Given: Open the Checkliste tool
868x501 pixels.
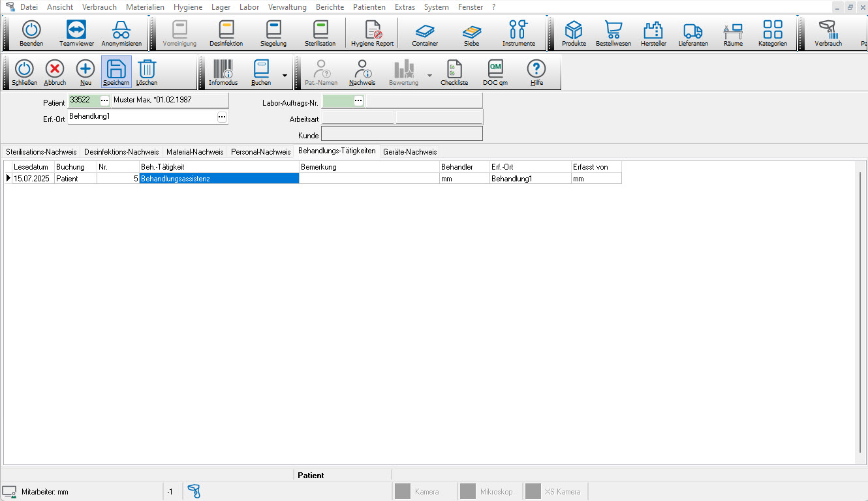Looking at the screenshot, I should [x=454, y=72].
